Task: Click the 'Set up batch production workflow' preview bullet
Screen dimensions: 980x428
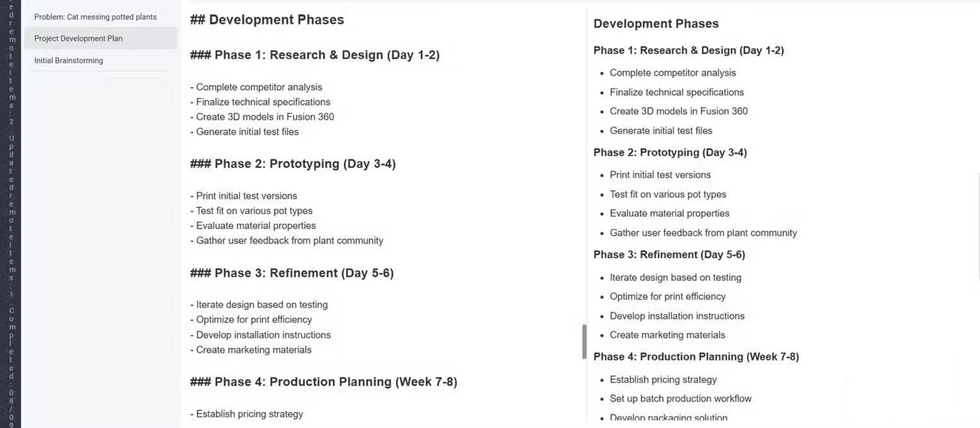Action: point(680,398)
